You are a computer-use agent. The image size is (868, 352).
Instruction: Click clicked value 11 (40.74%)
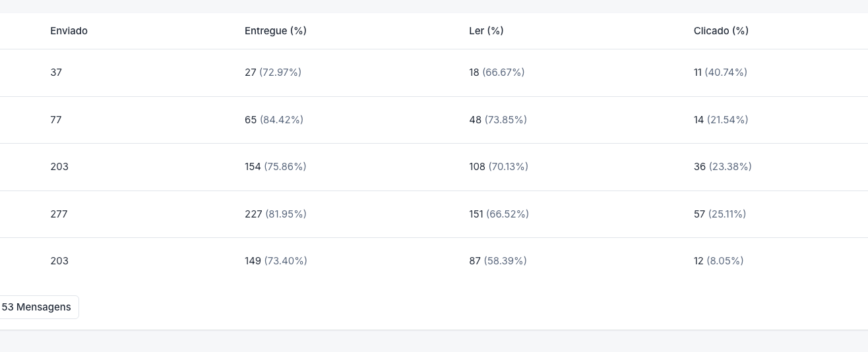[720, 73]
